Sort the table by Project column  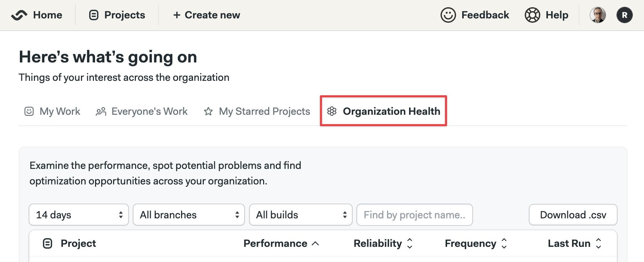pos(78,244)
